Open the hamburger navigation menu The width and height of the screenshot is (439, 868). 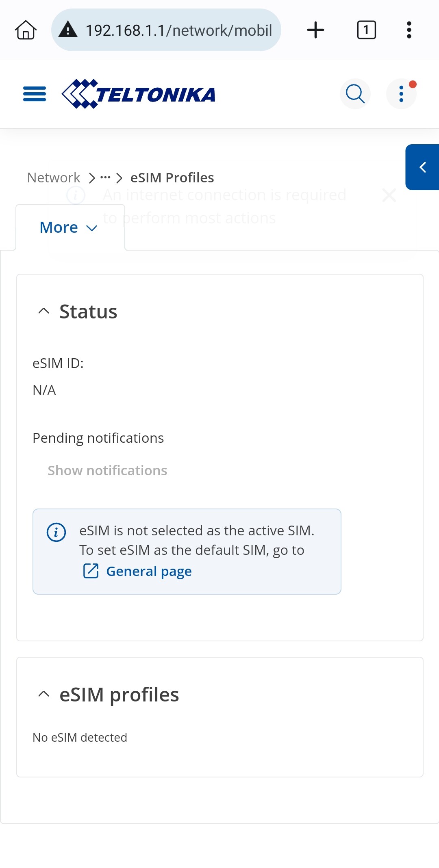pos(35,94)
